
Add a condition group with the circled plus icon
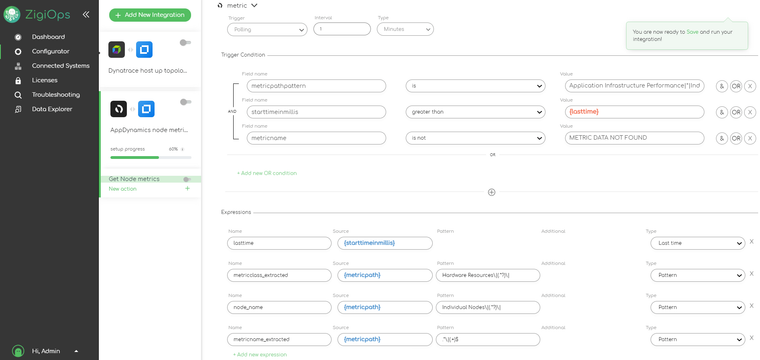(491, 192)
